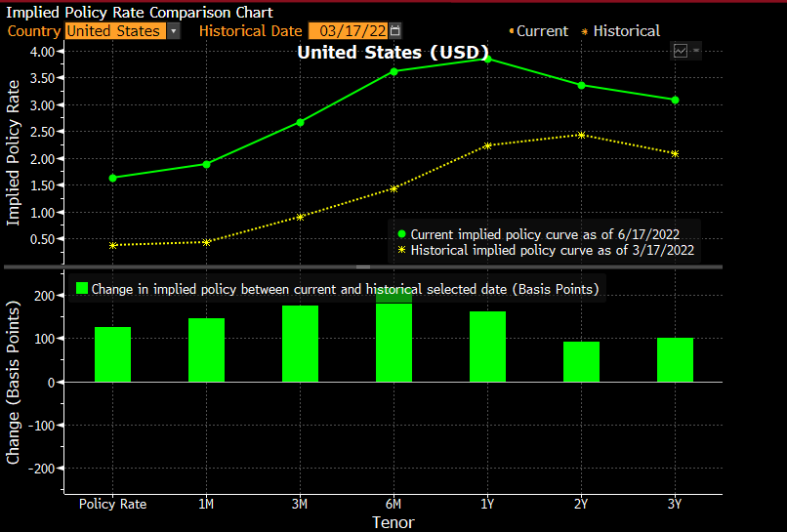Expand the small menu next to chart icon

point(696,51)
